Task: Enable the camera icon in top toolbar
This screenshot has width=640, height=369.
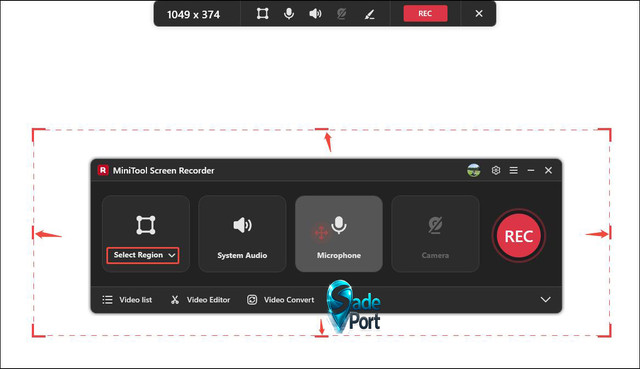Action: [342, 14]
